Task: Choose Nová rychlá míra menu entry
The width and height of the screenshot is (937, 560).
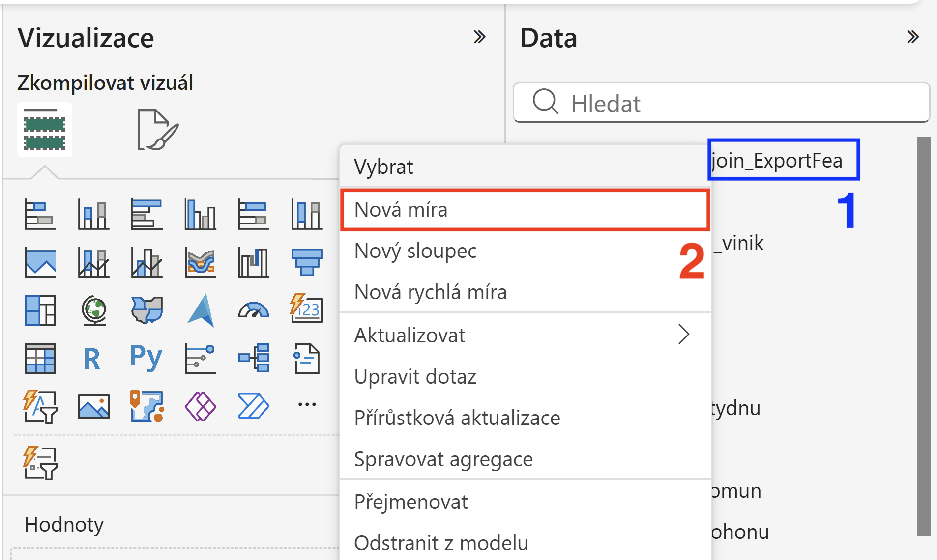Action: tap(525, 292)
